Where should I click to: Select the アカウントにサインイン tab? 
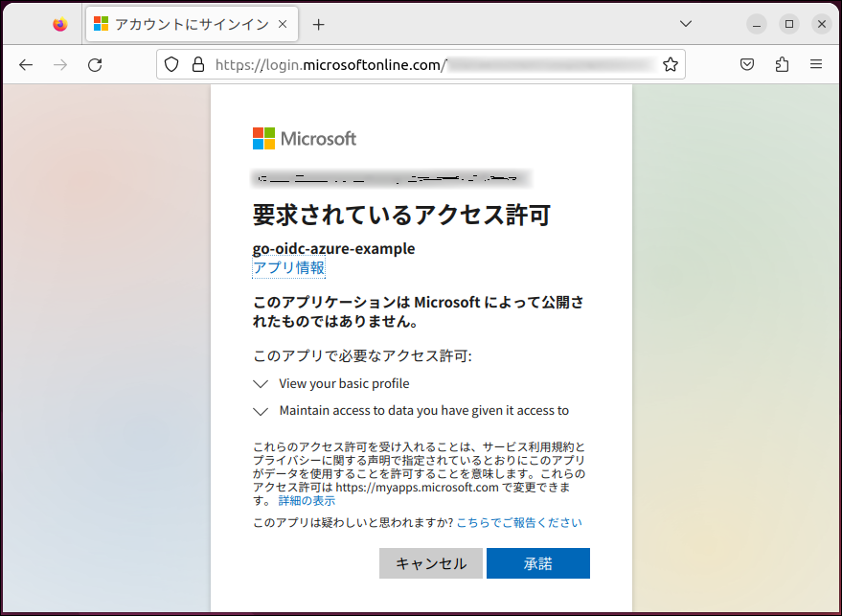point(182,25)
